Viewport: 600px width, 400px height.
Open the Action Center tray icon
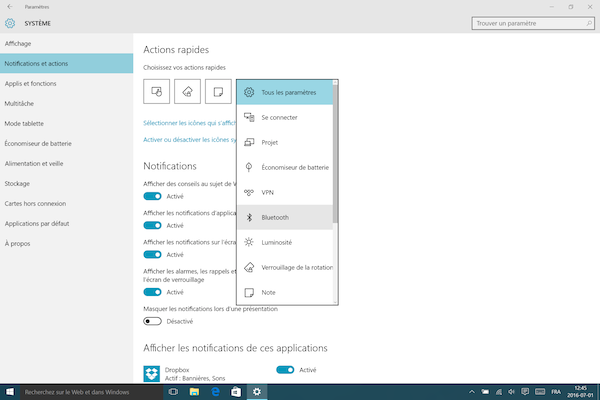525,392
